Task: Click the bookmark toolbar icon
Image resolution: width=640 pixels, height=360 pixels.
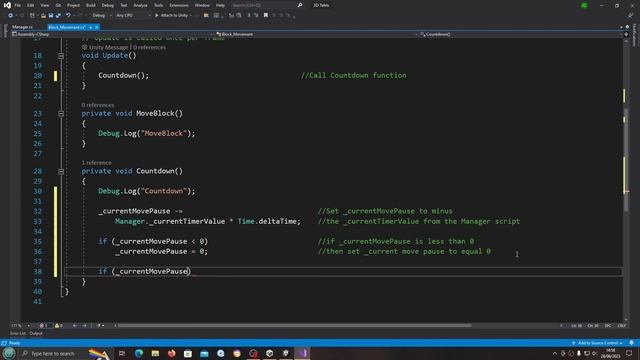Action: (x=266, y=16)
